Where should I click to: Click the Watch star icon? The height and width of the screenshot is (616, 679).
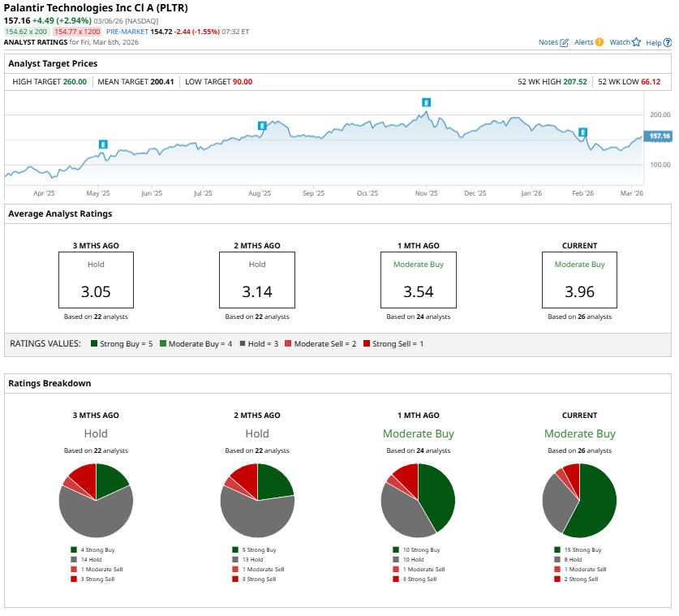[x=637, y=42]
